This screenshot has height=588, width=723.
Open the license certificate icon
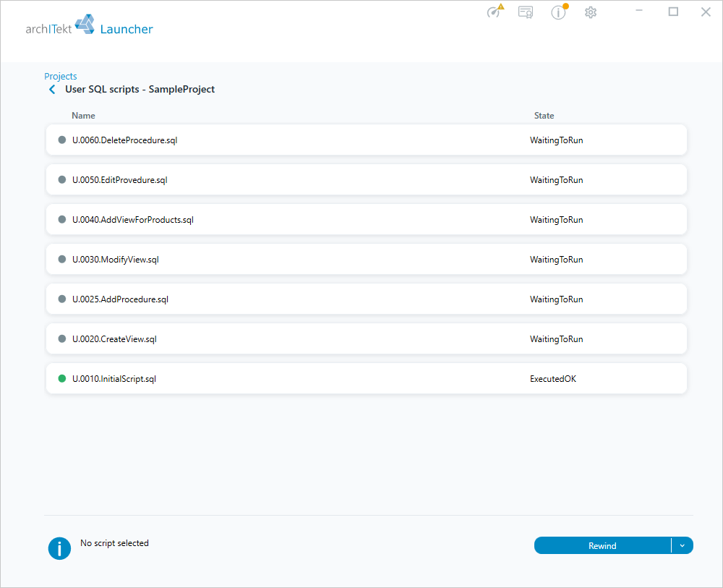tap(526, 12)
